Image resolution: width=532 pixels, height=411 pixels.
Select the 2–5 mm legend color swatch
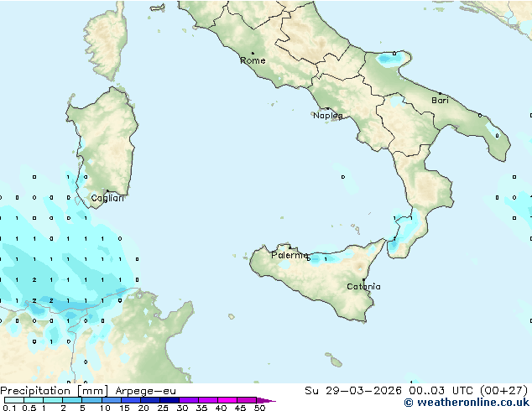click(72, 400)
